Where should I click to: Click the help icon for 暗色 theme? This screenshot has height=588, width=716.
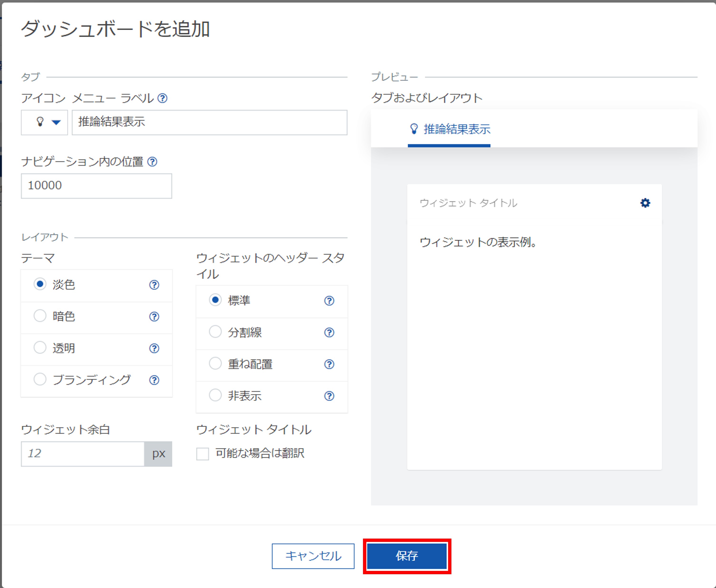tap(154, 317)
